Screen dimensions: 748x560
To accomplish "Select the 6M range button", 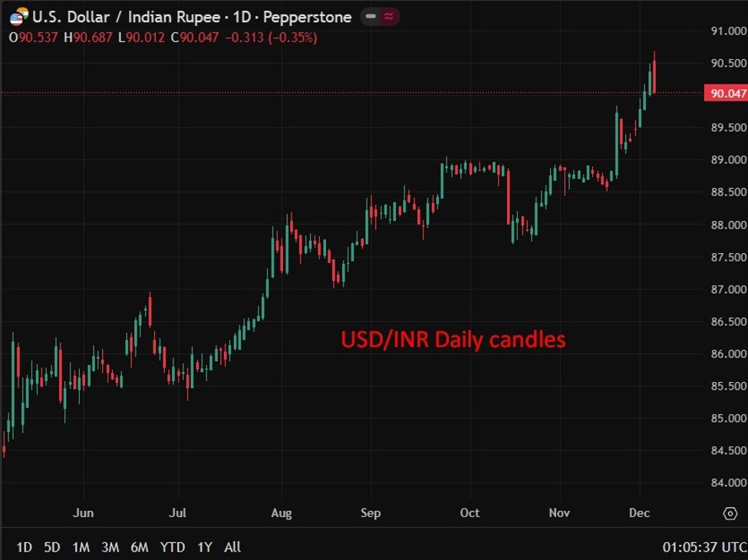I will (139, 548).
